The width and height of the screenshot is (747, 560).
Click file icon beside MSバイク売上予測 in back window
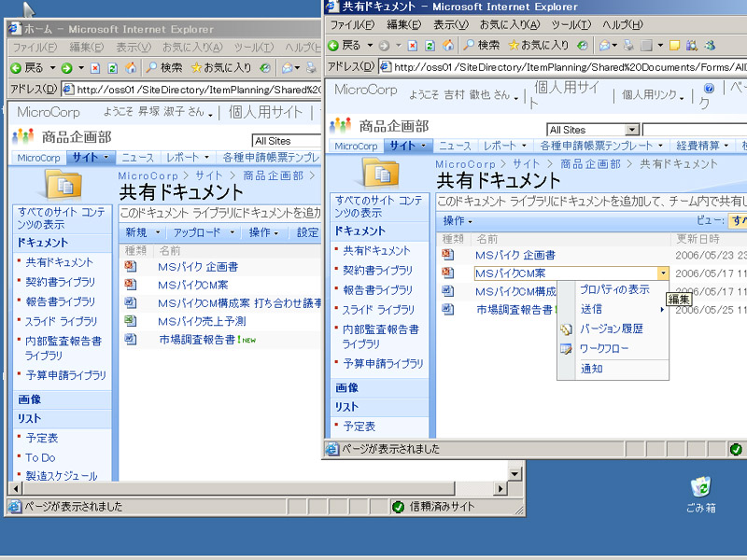[x=130, y=320]
